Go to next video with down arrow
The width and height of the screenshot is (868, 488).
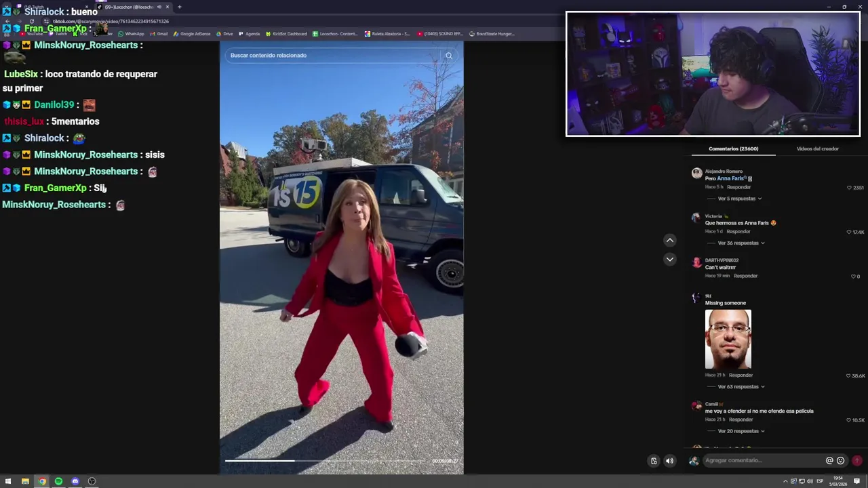point(669,259)
